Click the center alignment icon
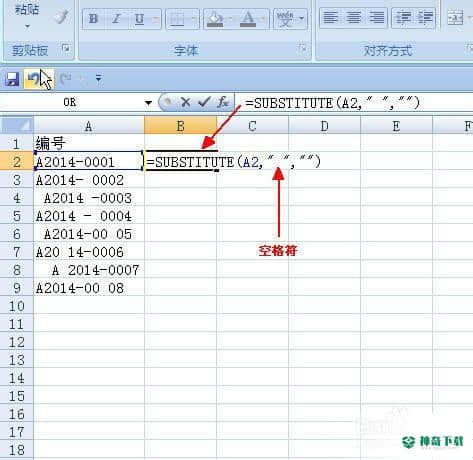The width and height of the screenshot is (473, 460). point(354,18)
